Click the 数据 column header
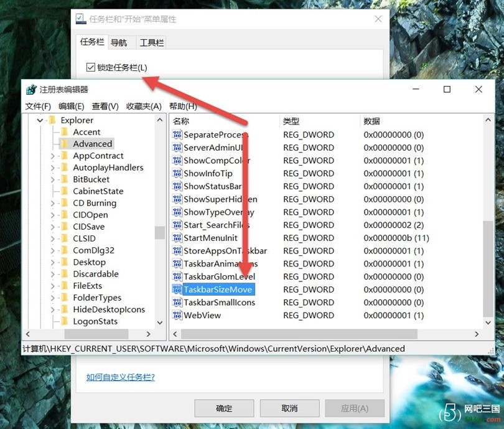504x429 pixels. (x=421, y=121)
